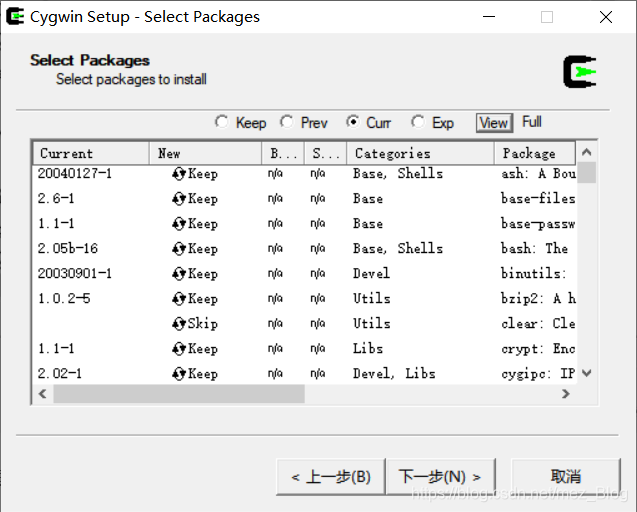This screenshot has width=637, height=512.
Task: Click the Full view mode label
Action: pos(532,122)
